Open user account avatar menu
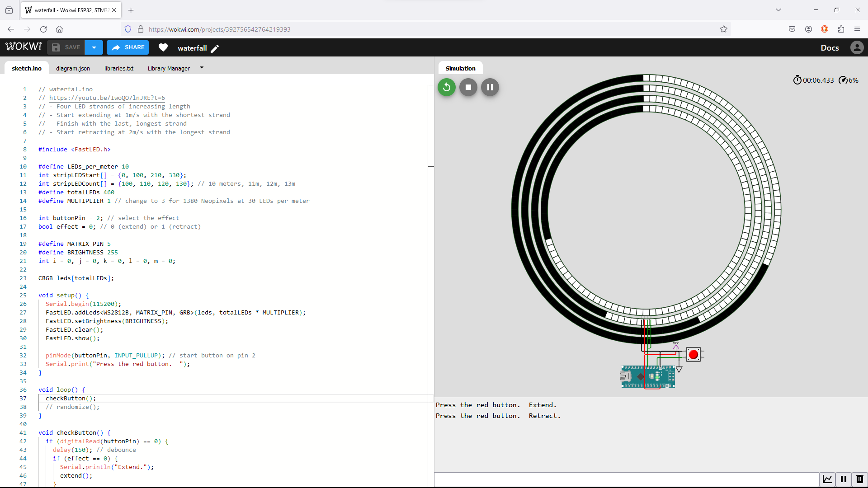Viewport: 868px width, 488px height. coord(857,47)
